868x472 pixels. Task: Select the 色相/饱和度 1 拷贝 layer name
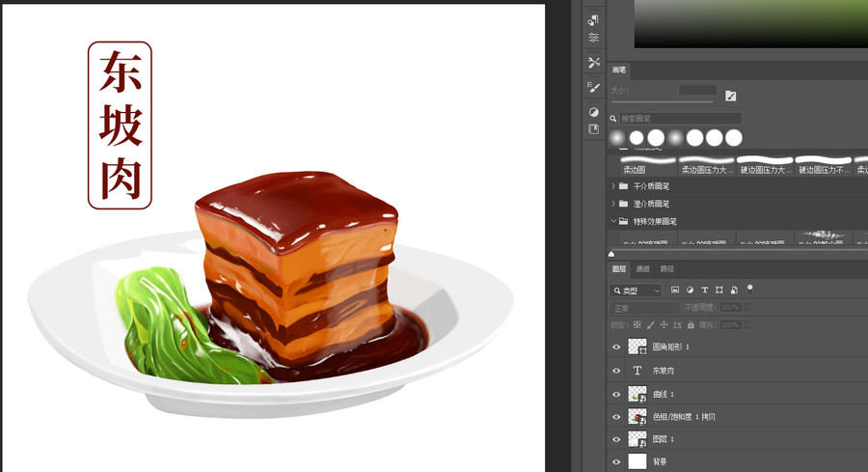click(684, 417)
